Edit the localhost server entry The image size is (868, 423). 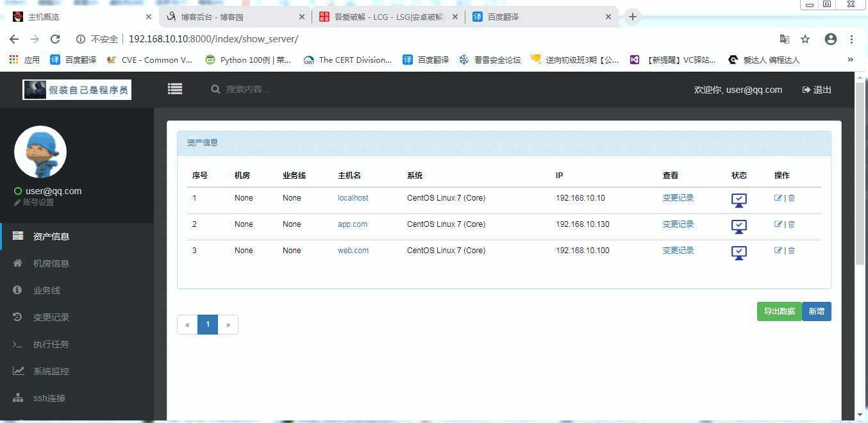tap(778, 198)
